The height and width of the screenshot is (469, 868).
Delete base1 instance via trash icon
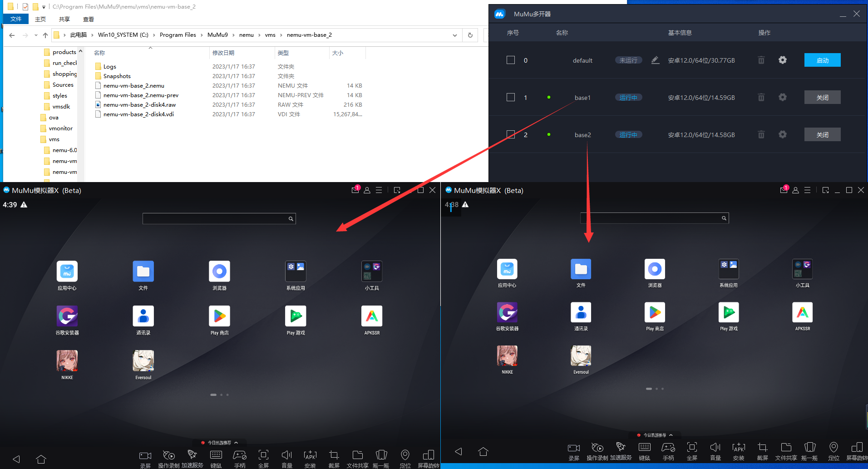(761, 97)
